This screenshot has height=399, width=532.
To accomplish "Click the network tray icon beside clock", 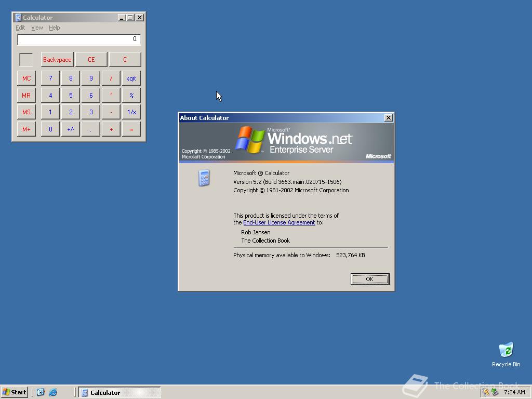I will pyautogui.click(x=495, y=393).
